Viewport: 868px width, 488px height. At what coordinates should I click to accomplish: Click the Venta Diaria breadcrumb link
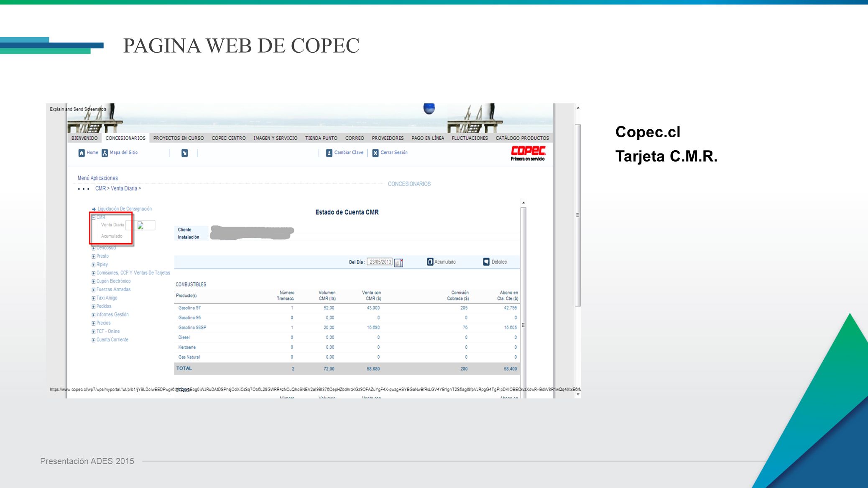coord(124,188)
